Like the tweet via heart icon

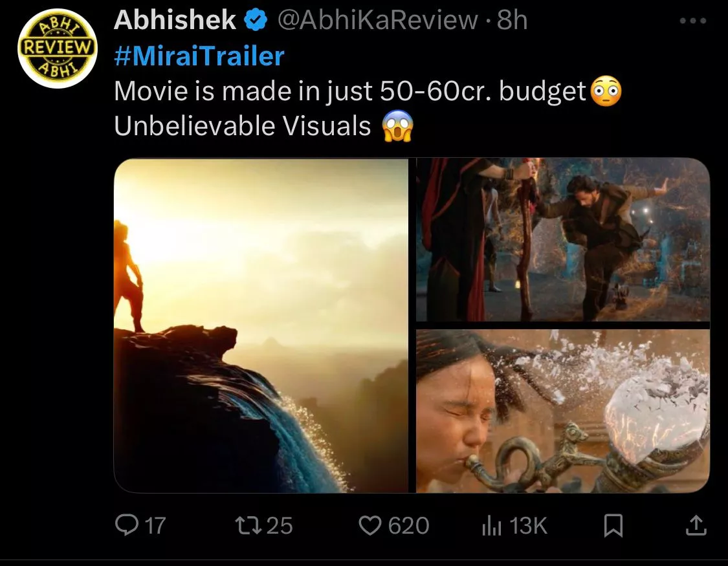click(370, 525)
